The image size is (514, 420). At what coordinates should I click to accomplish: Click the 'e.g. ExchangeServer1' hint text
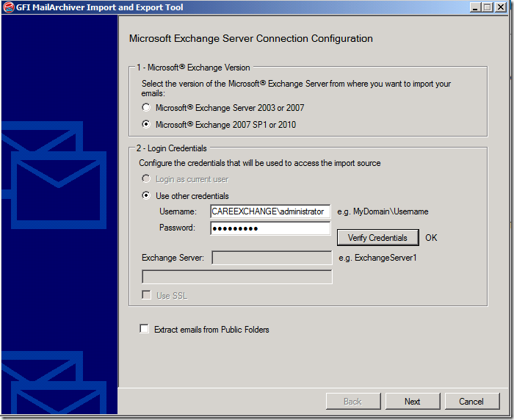pyautogui.click(x=377, y=258)
